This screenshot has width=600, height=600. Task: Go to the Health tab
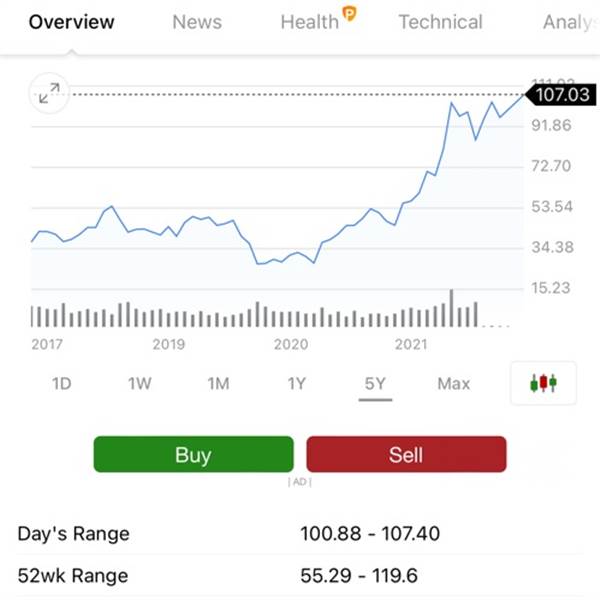pos(309,22)
